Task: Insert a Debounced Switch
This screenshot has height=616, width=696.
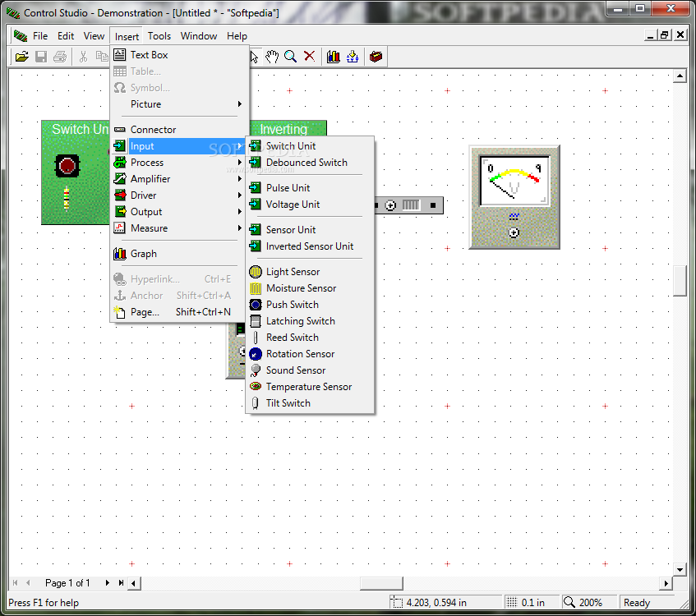Action: [310, 163]
